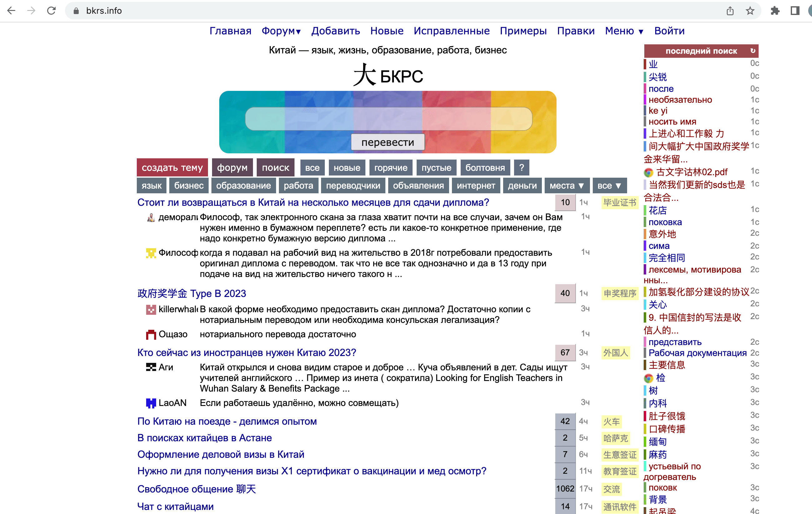
Task: Click Философ's yellow avatar icon
Action: (x=151, y=253)
